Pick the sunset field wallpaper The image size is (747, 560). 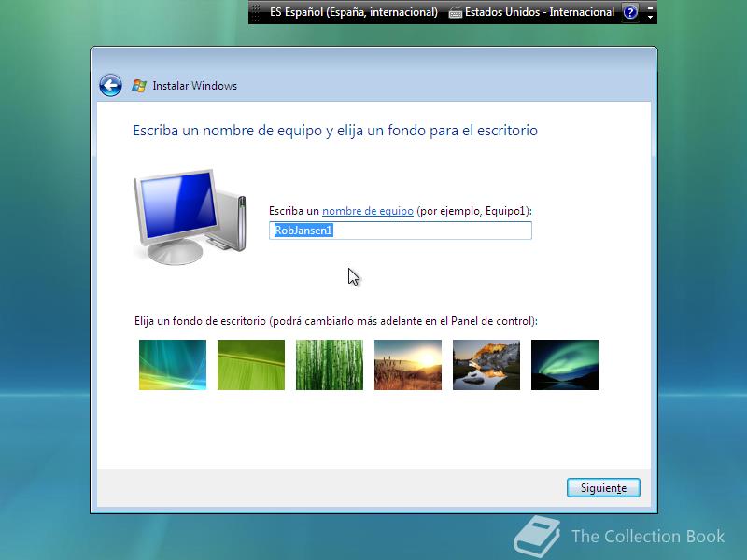click(x=408, y=365)
